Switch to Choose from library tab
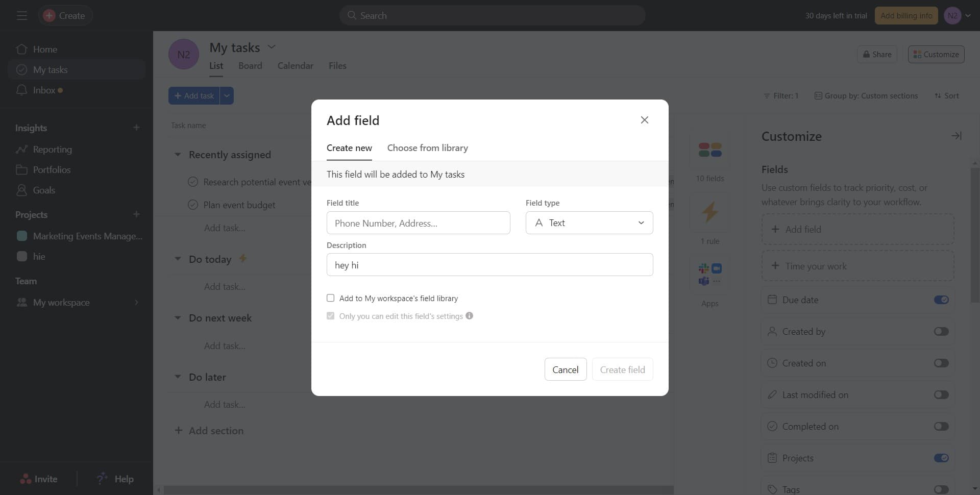This screenshot has height=495, width=980. (427, 148)
